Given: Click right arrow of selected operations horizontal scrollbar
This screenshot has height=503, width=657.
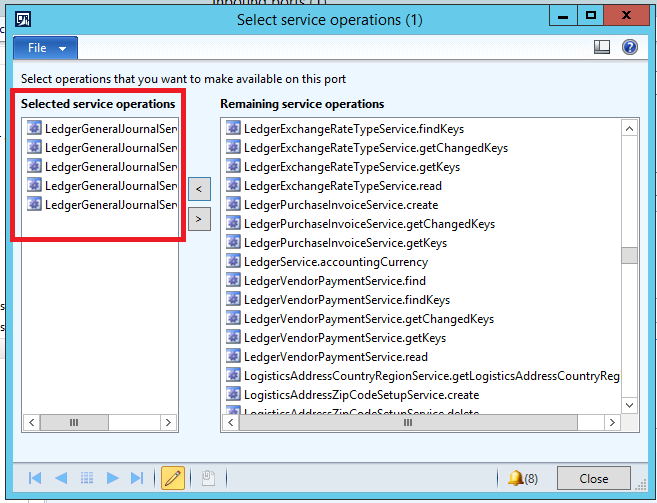Looking at the screenshot, I should (x=168, y=423).
